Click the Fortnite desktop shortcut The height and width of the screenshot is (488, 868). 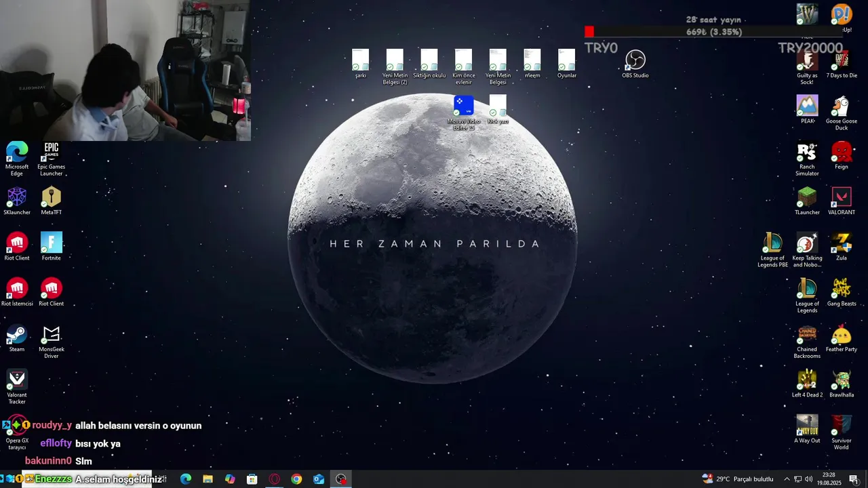(52, 247)
